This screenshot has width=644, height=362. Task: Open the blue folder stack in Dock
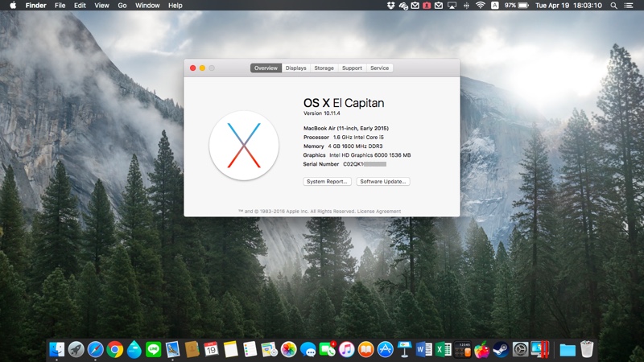pyautogui.click(x=568, y=350)
